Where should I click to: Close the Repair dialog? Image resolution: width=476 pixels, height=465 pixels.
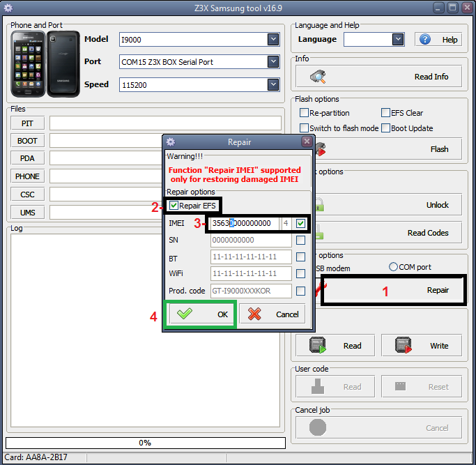click(x=307, y=142)
